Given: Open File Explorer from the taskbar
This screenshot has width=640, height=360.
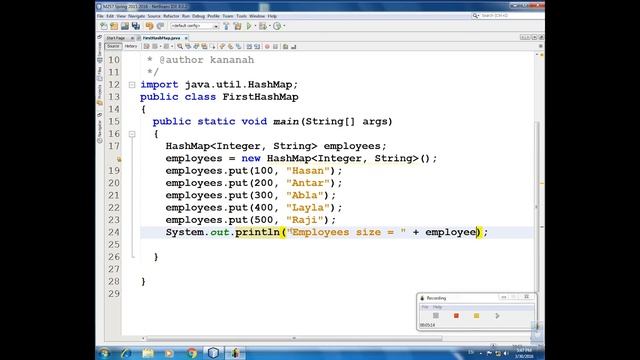Looking at the screenshot, I should click(148, 353).
